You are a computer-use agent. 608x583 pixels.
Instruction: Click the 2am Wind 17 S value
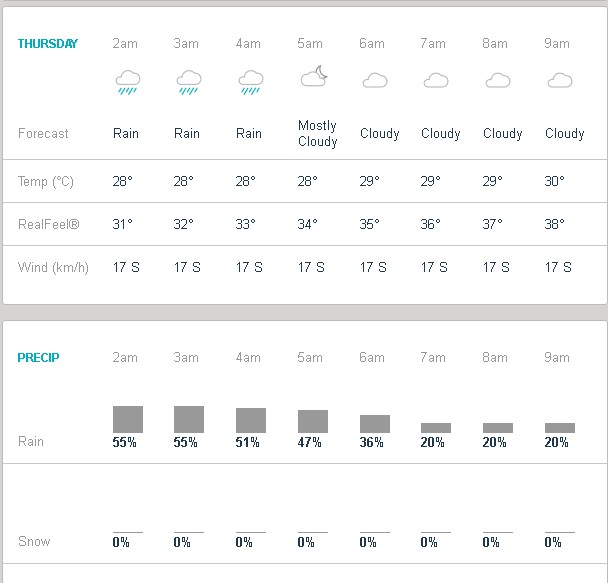[x=126, y=267]
